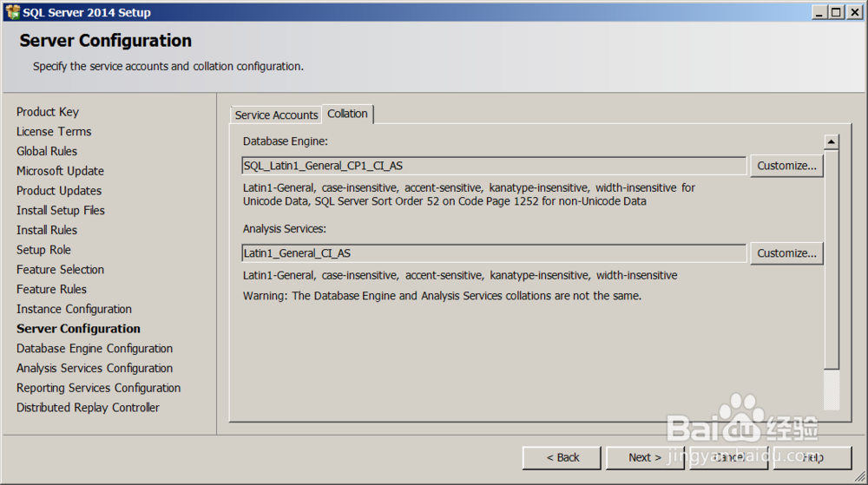Image resolution: width=868 pixels, height=485 pixels.
Task: Select Microsoft Update step
Action: [x=60, y=171]
